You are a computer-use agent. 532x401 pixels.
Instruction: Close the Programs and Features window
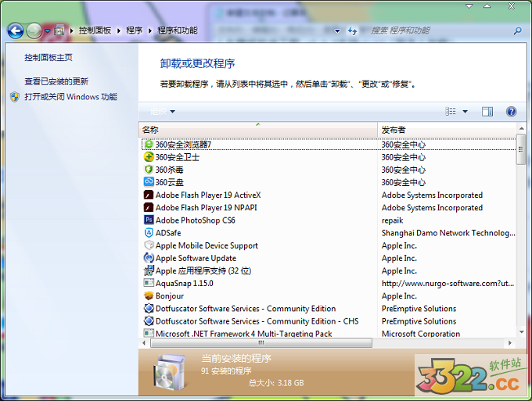click(511, 6)
